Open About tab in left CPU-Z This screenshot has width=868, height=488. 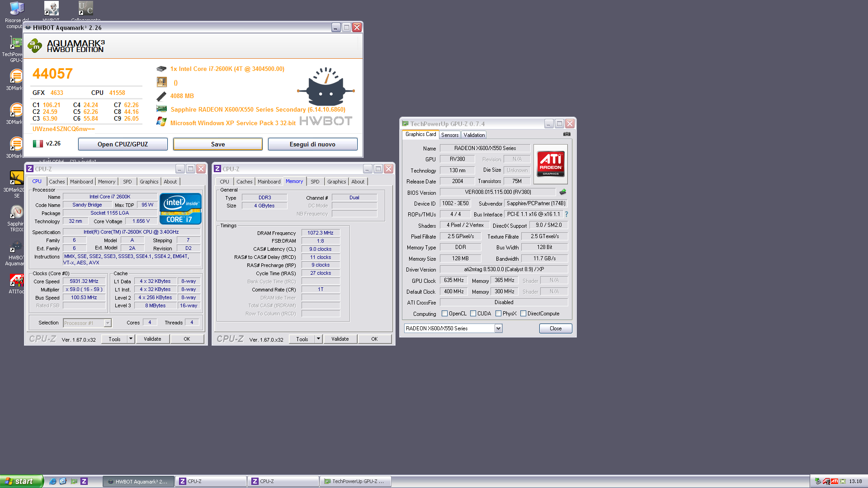170,182
